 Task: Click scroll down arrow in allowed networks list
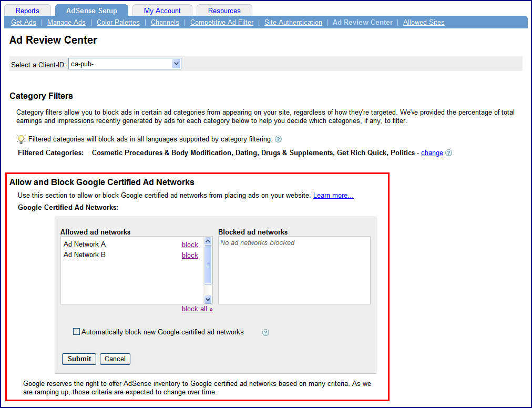pos(208,299)
